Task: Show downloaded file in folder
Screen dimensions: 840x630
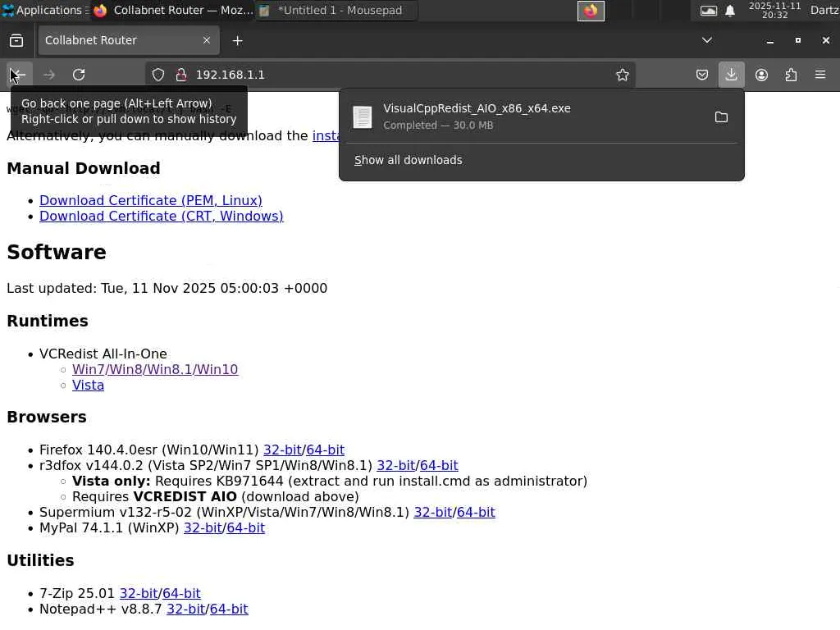Action: click(721, 116)
